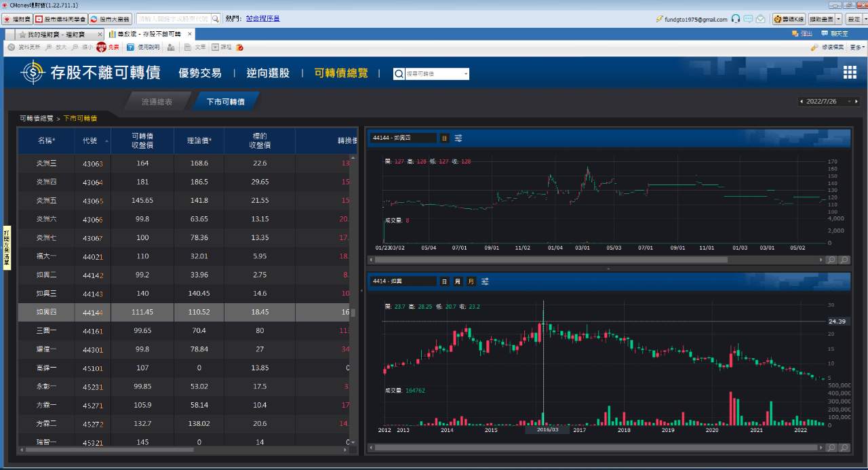Switch to the 流通總表 tab
Image resolution: width=868 pixels, height=470 pixels.
click(x=157, y=102)
